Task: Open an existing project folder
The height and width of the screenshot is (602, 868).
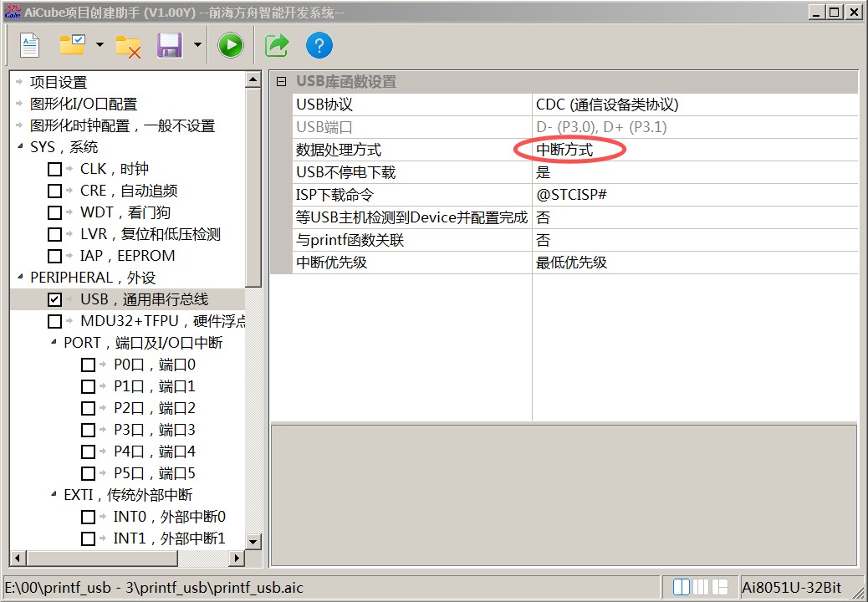Action: click(x=74, y=45)
